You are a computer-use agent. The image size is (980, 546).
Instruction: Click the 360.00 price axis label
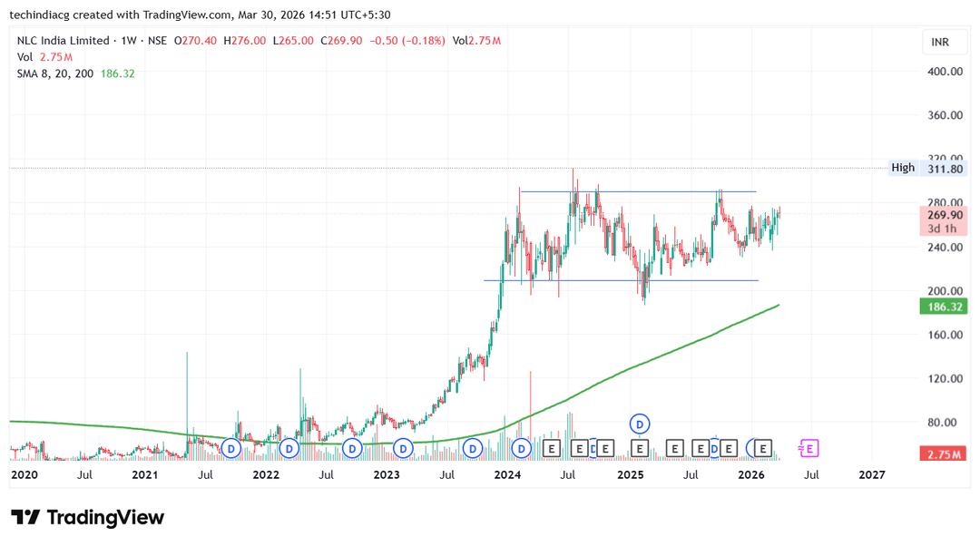(945, 115)
